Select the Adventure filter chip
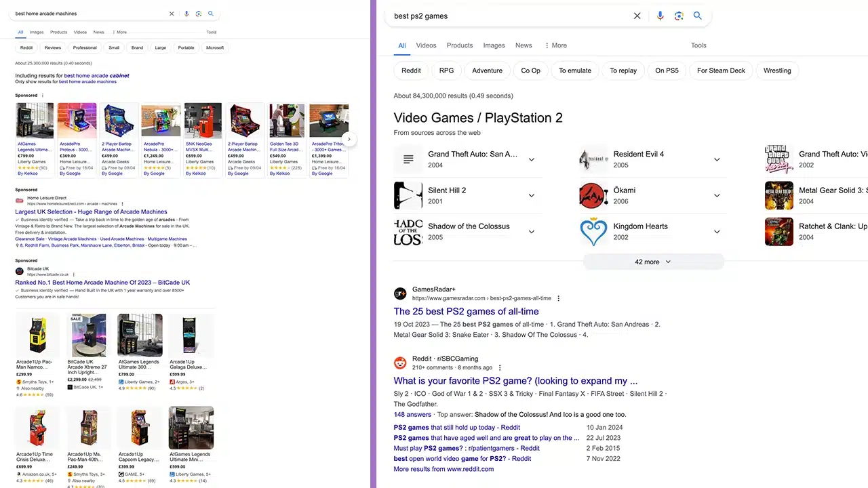Image resolution: width=868 pixels, height=488 pixels. click(x=487, y=70)
